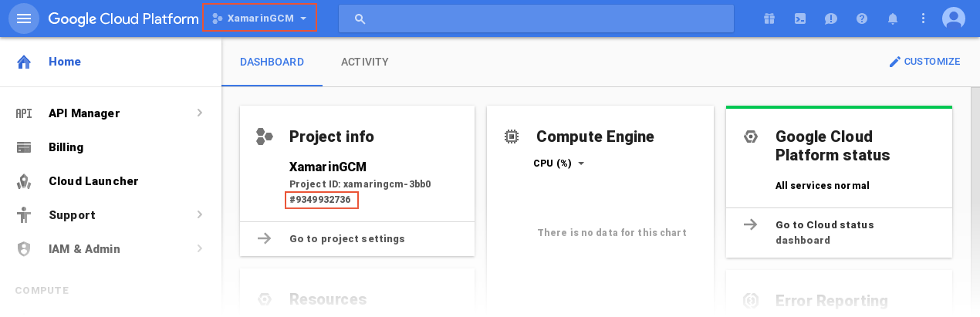The height and width of the screenshot is (317, 980).
Task: Show notifications bell
Action: [893, 19]
